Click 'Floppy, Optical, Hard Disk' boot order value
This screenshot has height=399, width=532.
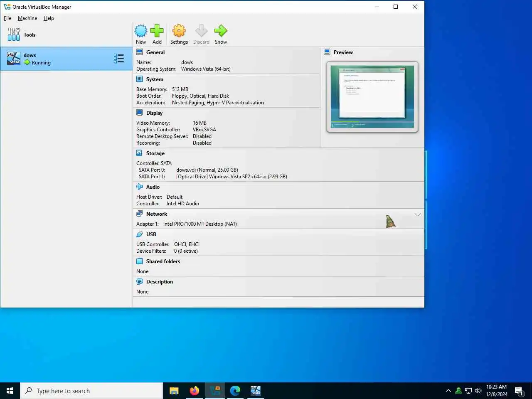(x=200, y=96)
